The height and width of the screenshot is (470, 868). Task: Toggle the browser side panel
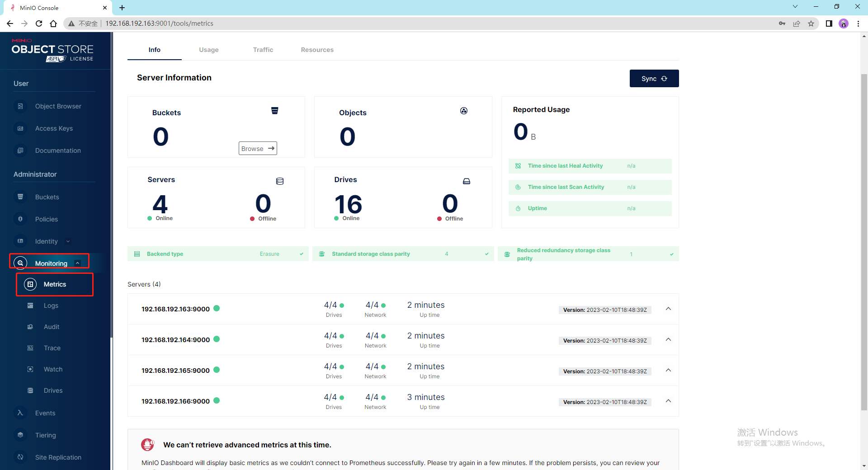(x=829, y=23)
